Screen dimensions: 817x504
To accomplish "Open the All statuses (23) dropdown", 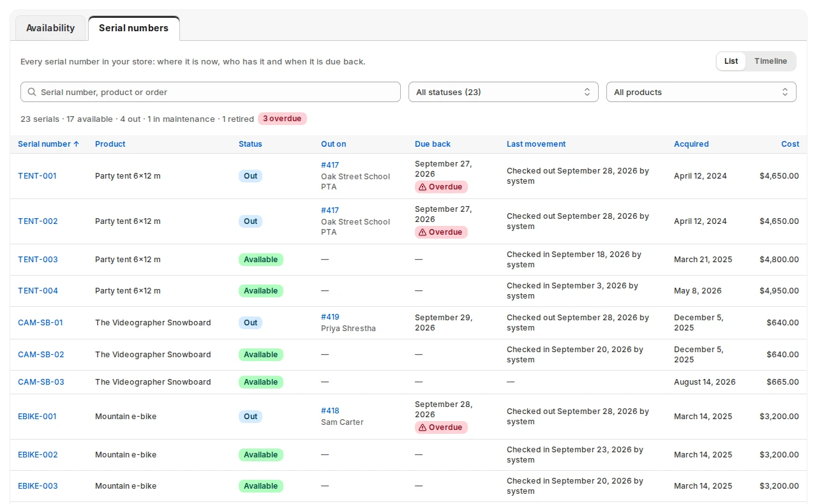I will (504, 92).
